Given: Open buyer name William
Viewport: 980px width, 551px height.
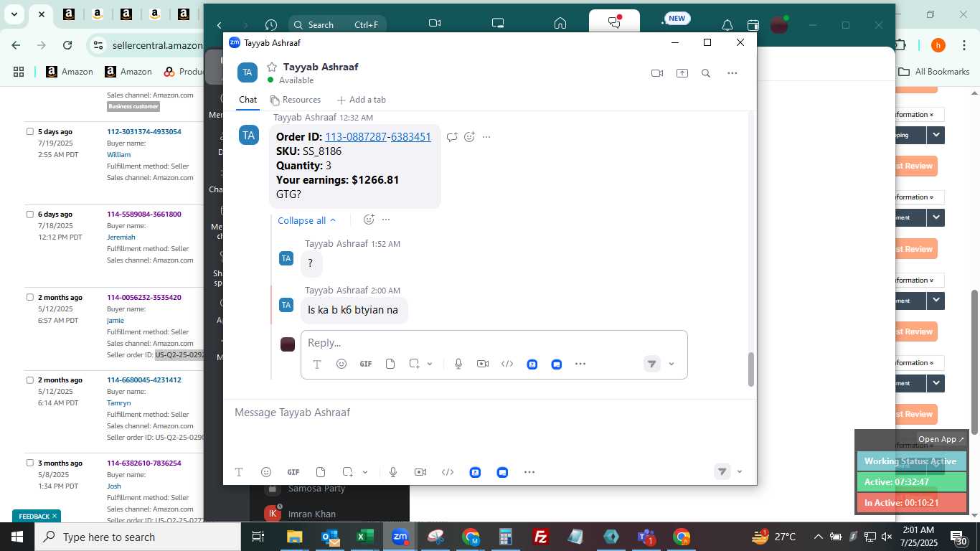Looking at the screenshot, I should click(x=119, y=154).
